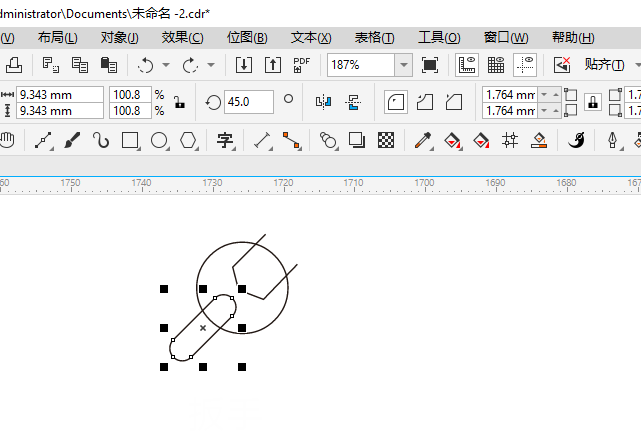Click the vertical scale factor field 100.8
The height and width of the screenshot is (437, 641).
(x=130, y=111)
